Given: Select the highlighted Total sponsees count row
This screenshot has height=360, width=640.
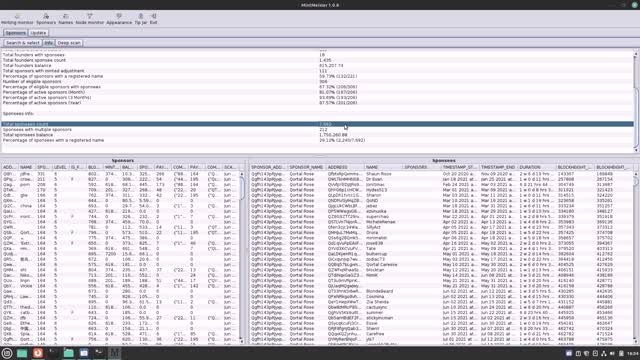Looking at the screenshot, I should pos(318,124).
